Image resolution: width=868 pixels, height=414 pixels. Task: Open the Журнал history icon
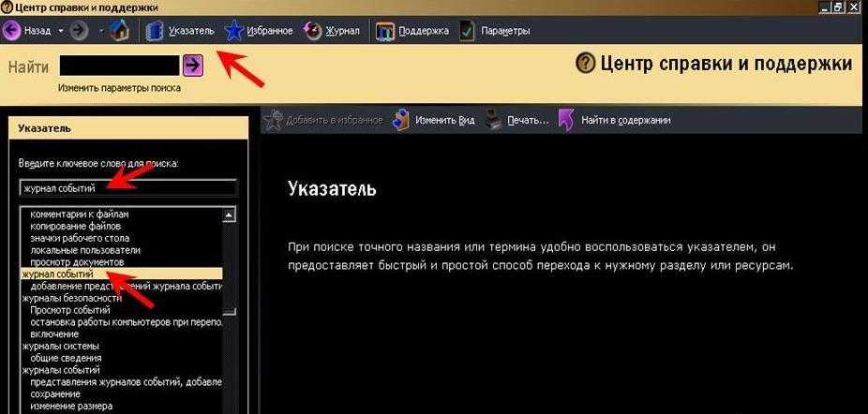pyautogui.click(x=313, y=31)
